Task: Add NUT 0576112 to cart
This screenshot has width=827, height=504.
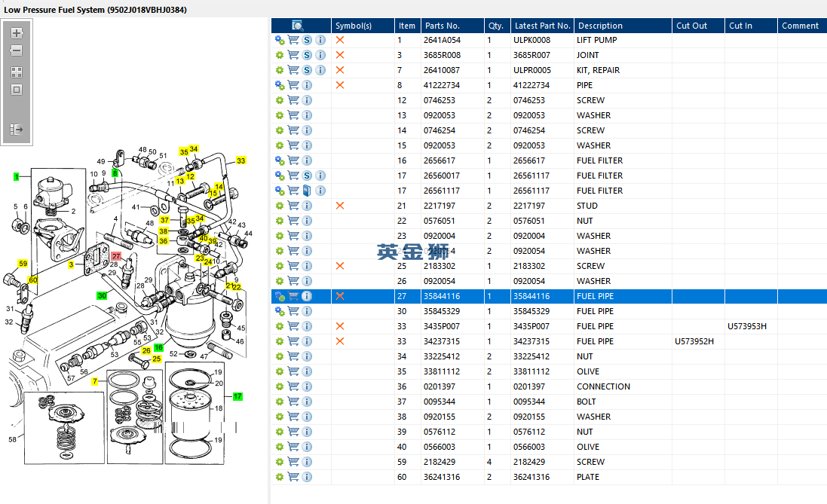Action: click(293, 432)
